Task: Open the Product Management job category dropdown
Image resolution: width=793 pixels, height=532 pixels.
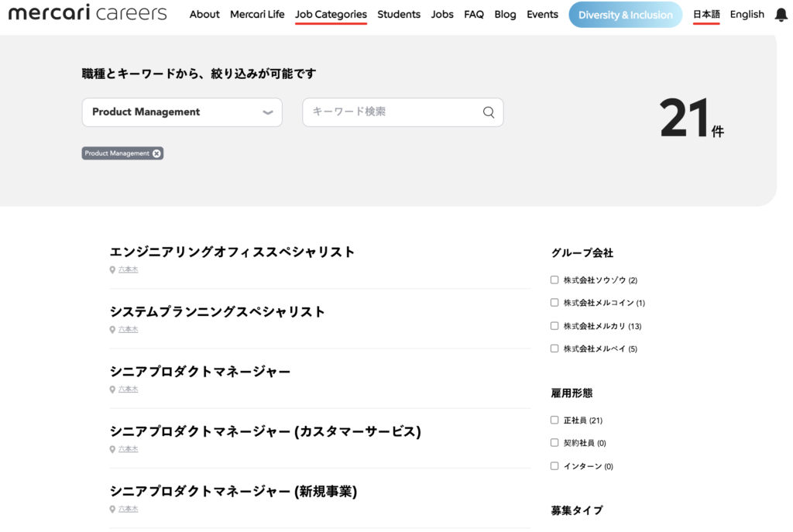Action: click(182, 112)
